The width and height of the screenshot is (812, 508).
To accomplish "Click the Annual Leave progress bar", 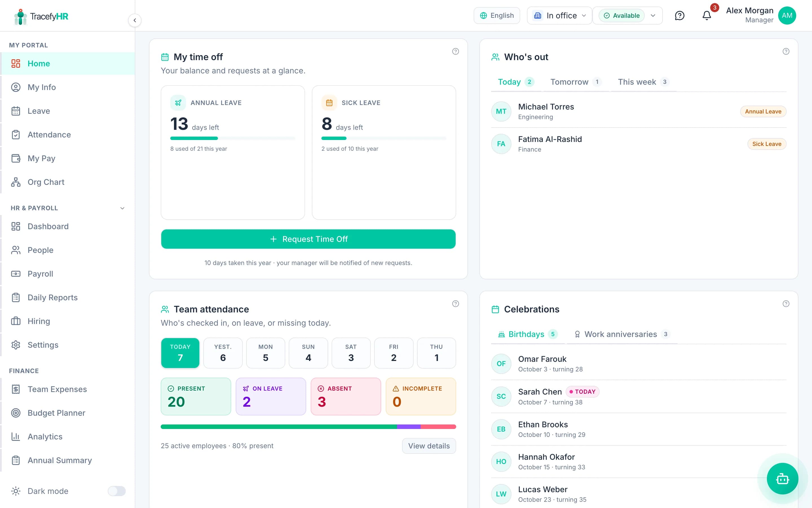I will [233, 138].
